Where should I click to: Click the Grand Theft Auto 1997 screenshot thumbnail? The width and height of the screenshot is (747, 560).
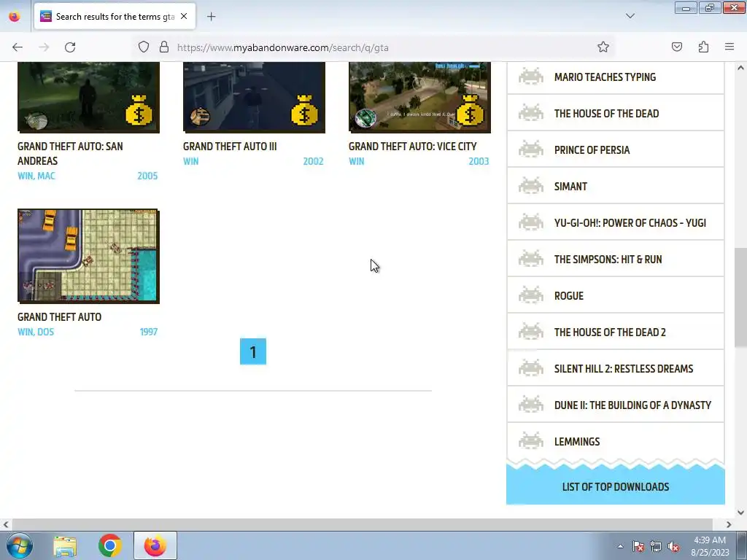pyautogui.click(x=88, y=256)
